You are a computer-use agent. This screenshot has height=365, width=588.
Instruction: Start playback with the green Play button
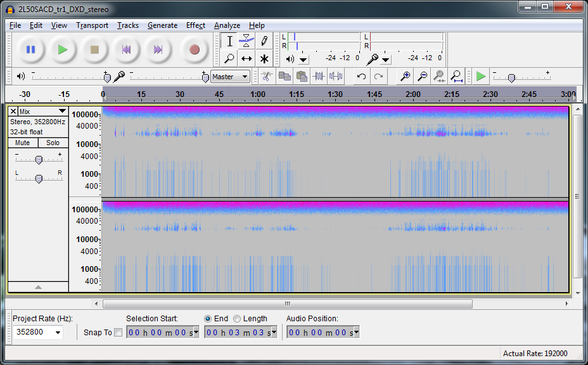63,49
